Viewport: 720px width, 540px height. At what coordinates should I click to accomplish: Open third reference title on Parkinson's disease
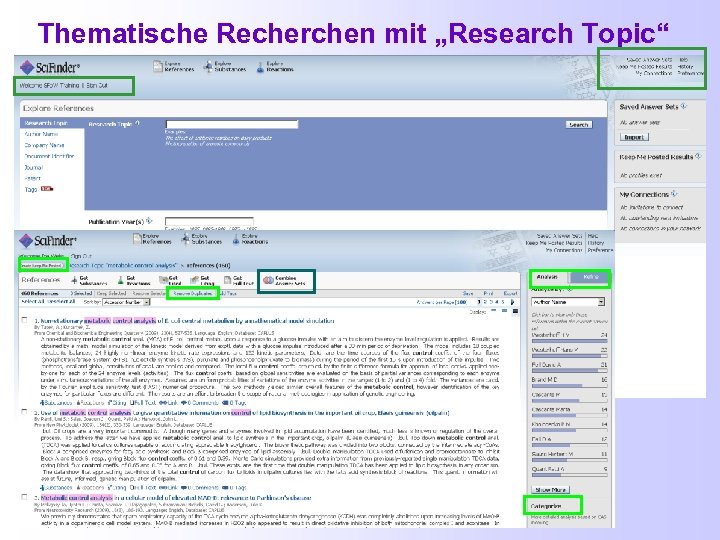pos(176,497)
